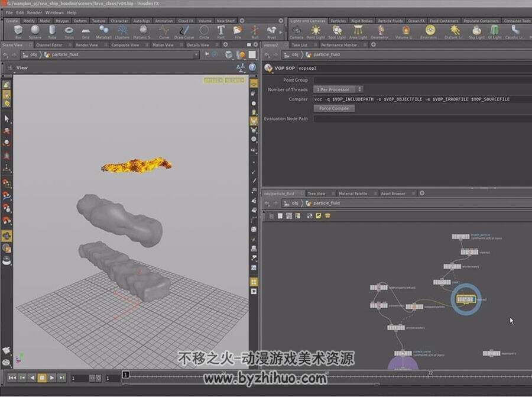Image resolution: width=532 pixels, height=397 pixels.
Task: Select the Font shelf tool
Action: click(x=221, y=32)
